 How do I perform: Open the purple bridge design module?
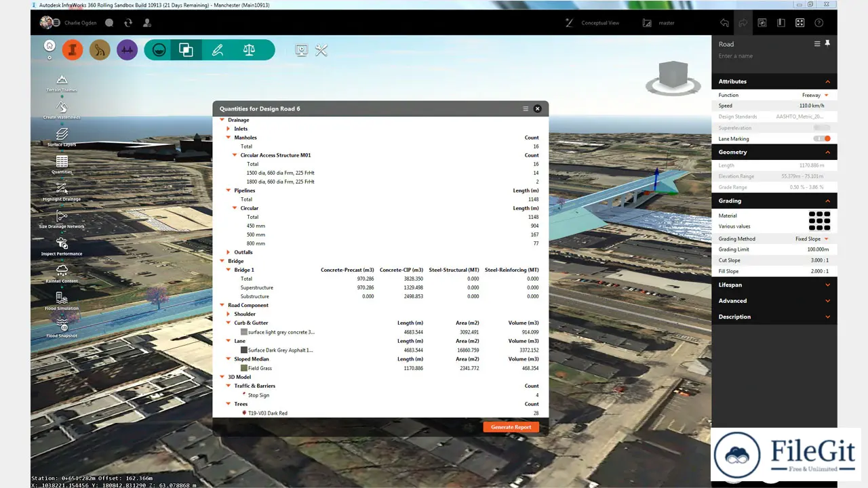click(127, 49)
